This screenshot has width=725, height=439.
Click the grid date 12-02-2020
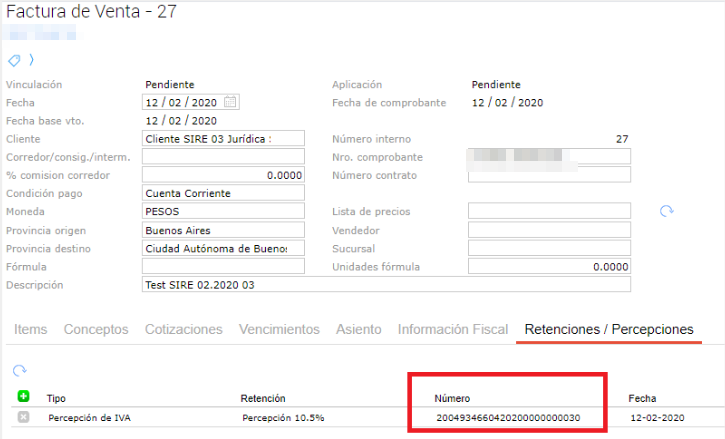coord(657,418)
